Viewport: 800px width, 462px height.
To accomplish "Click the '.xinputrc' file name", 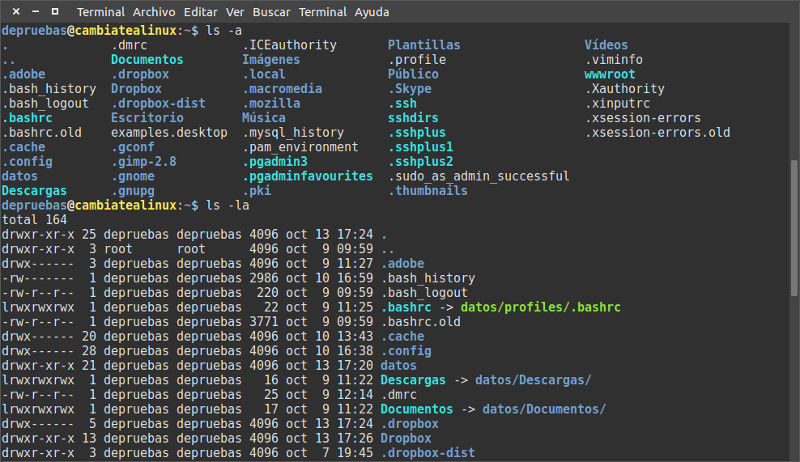I will pyautogui.click(x=617, y=104).
